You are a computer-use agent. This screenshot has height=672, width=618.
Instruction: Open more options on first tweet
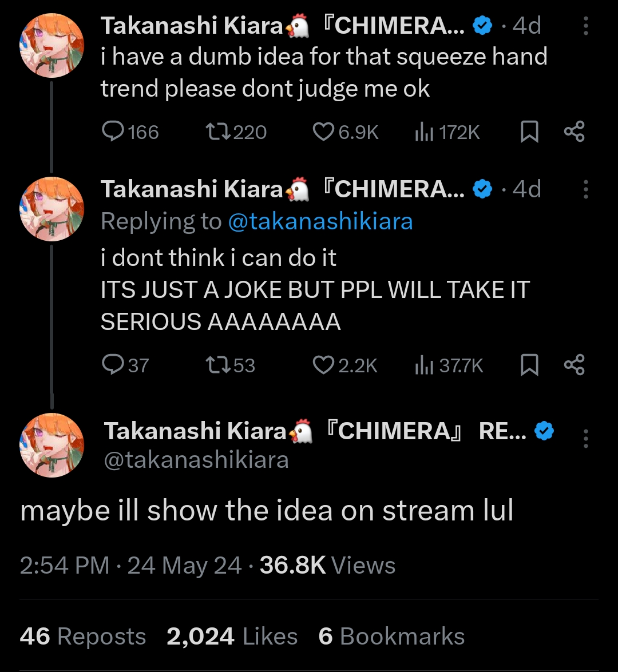point(585,27)
